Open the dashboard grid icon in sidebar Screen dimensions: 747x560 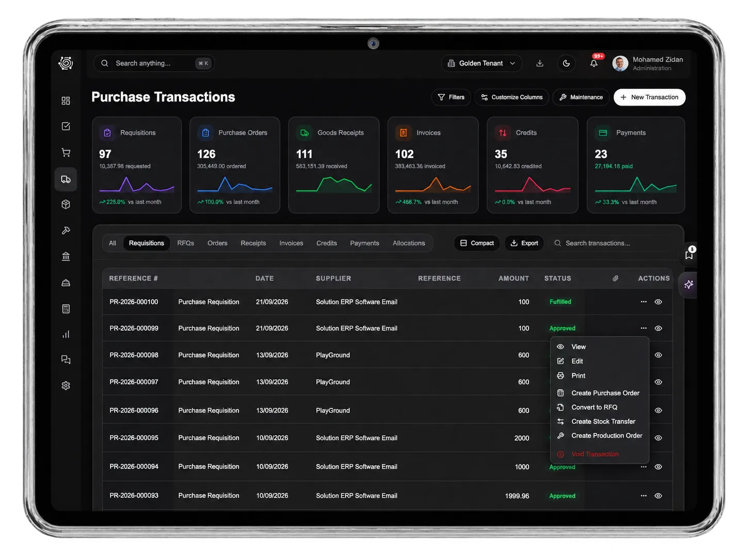(x=66, y=101)
